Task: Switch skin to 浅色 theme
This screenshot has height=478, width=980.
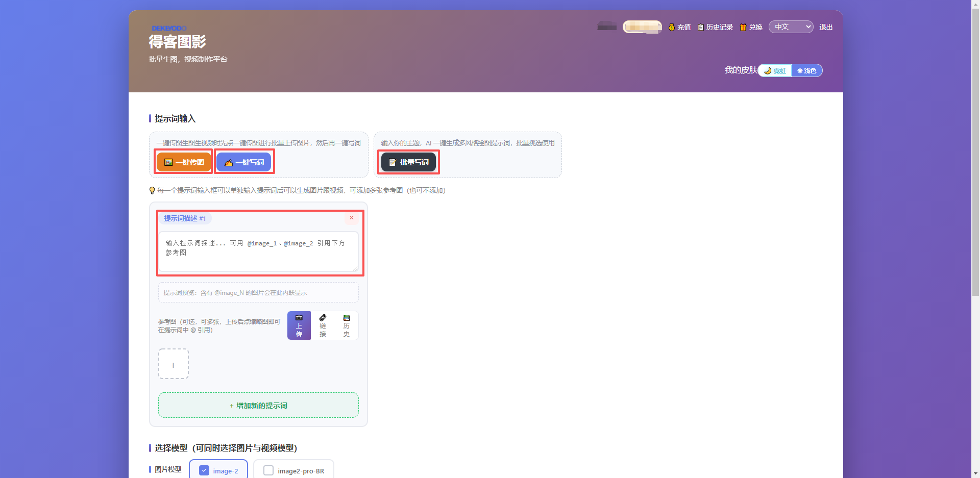Action: (x=806, y=70)
